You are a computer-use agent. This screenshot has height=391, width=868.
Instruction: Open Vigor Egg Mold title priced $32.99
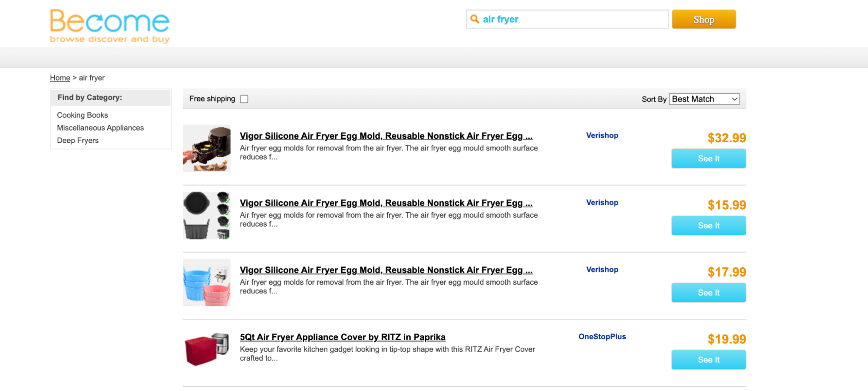pos(386,136)
